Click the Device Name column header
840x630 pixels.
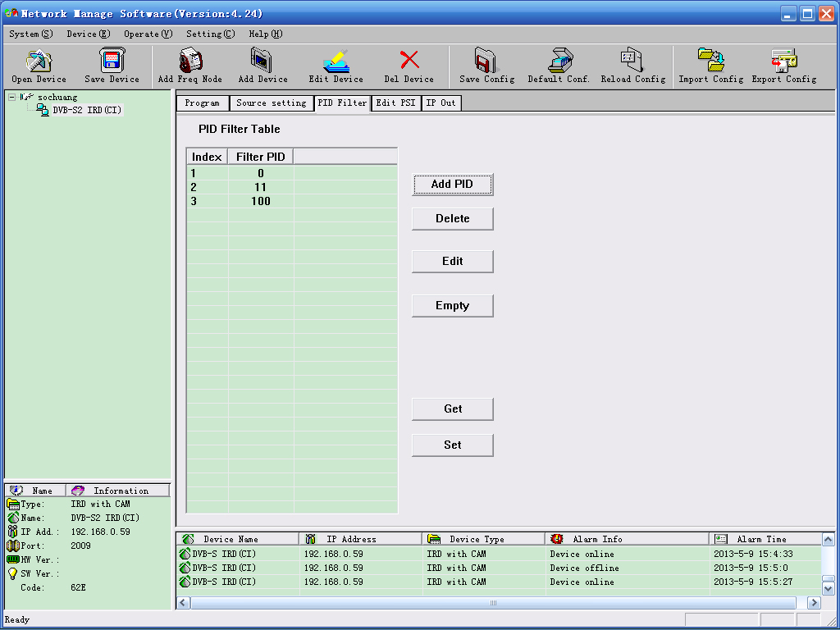tap(238, 539)
